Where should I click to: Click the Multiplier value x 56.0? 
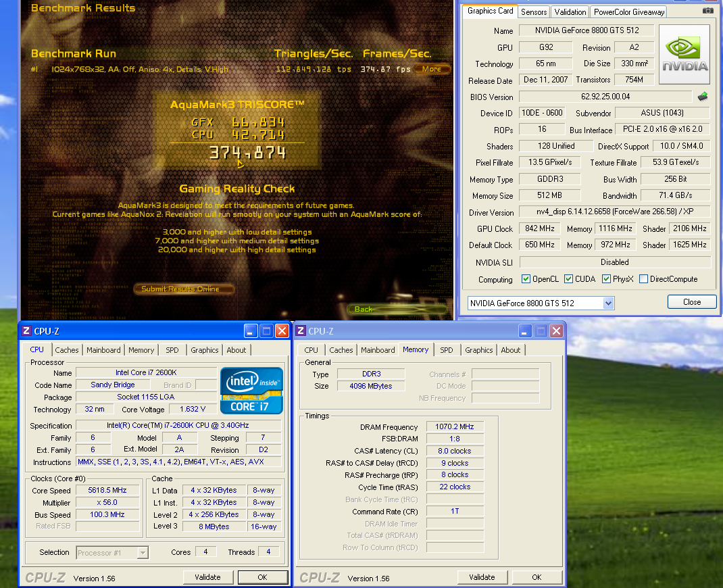[107, 502]
